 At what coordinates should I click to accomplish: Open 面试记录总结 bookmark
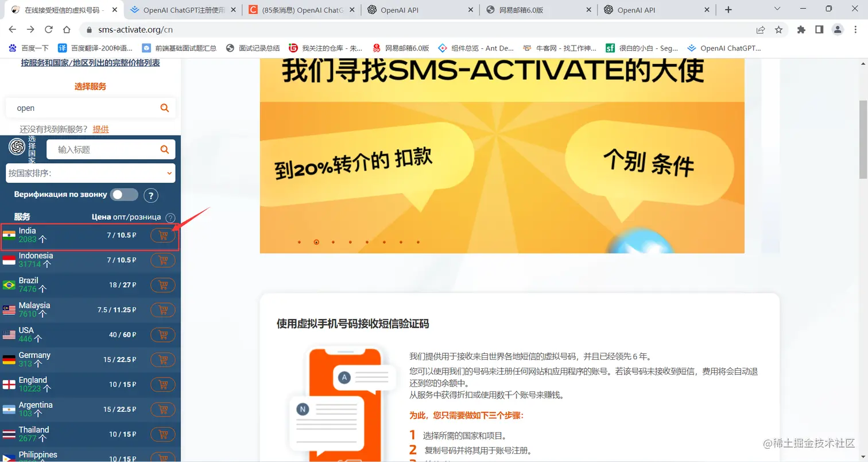pyautogui.click(x=253, y=48)
